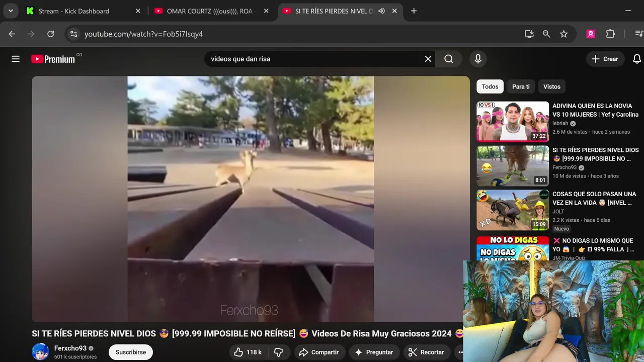The width and height of the screenshot is (644, 362).
Task: Click the Suscribirse button
Action: coord(131,352)
